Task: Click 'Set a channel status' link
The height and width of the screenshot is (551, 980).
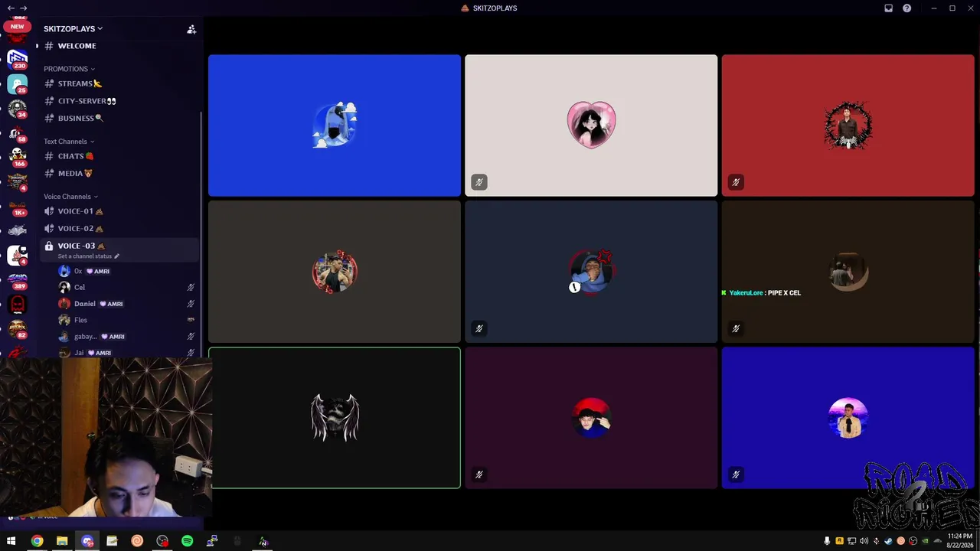Action: (88, 256)
